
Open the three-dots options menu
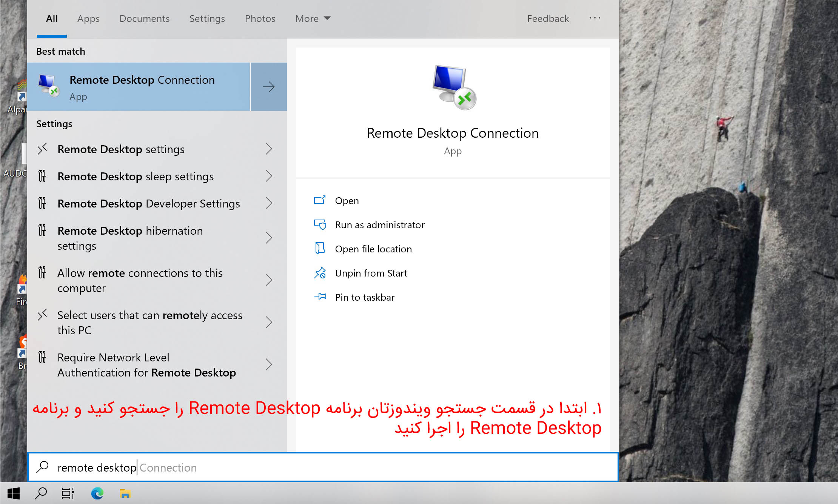pyautogui.click(x=595, y=18)
